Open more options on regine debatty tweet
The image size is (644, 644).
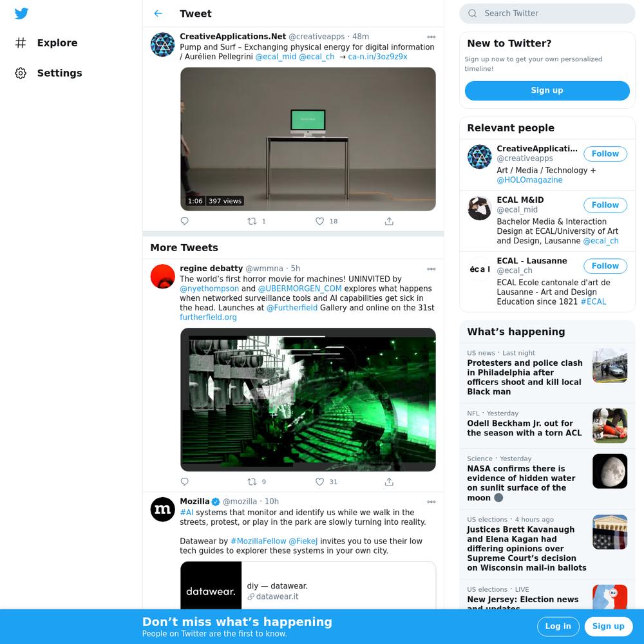[431, 269]
